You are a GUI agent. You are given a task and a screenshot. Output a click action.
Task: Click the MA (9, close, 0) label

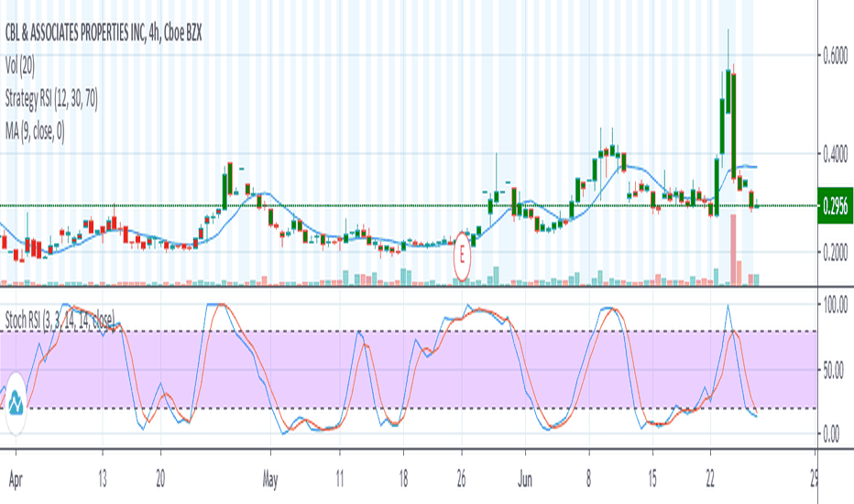35,131
